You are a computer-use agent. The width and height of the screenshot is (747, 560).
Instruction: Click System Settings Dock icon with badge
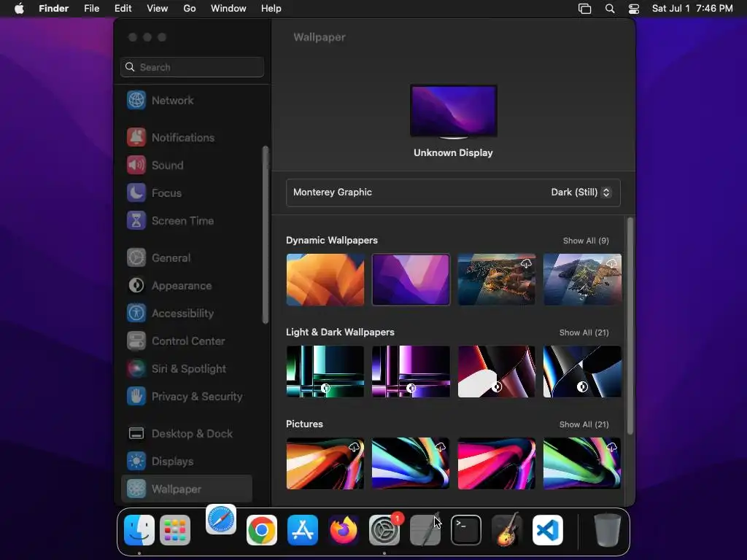(x=384, y=530)
